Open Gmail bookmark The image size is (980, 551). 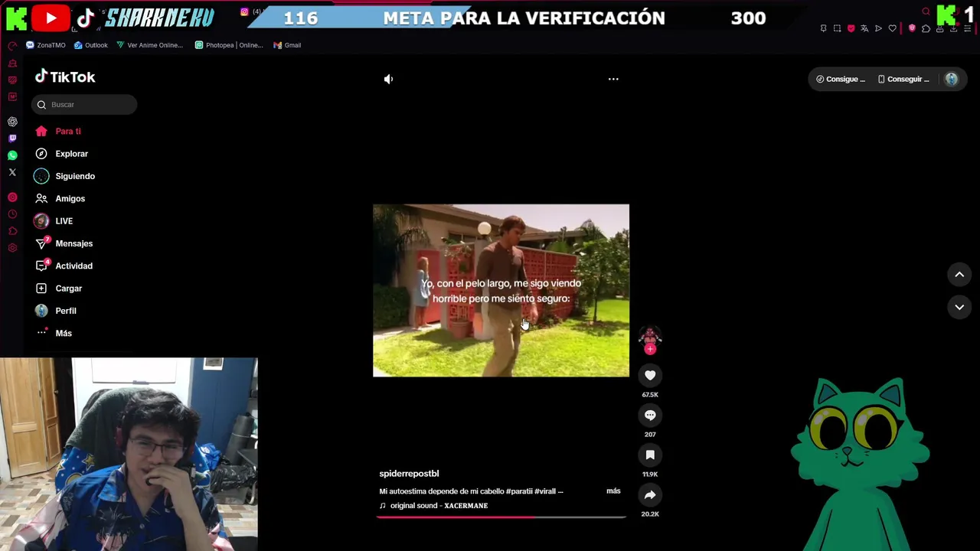287,45
